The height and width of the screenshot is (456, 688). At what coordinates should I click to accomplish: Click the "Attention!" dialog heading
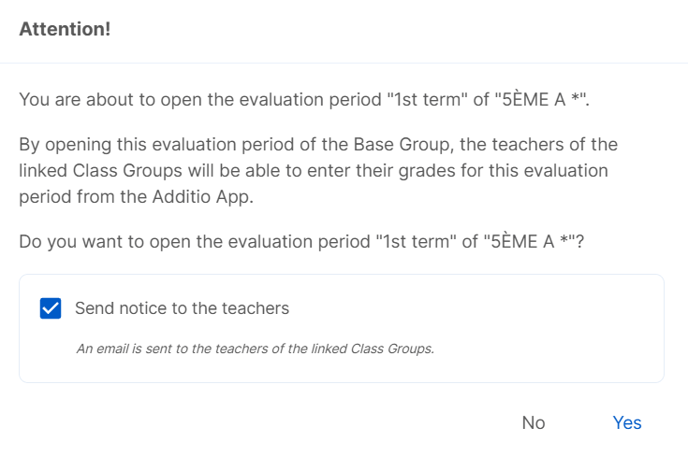(65, 29)
